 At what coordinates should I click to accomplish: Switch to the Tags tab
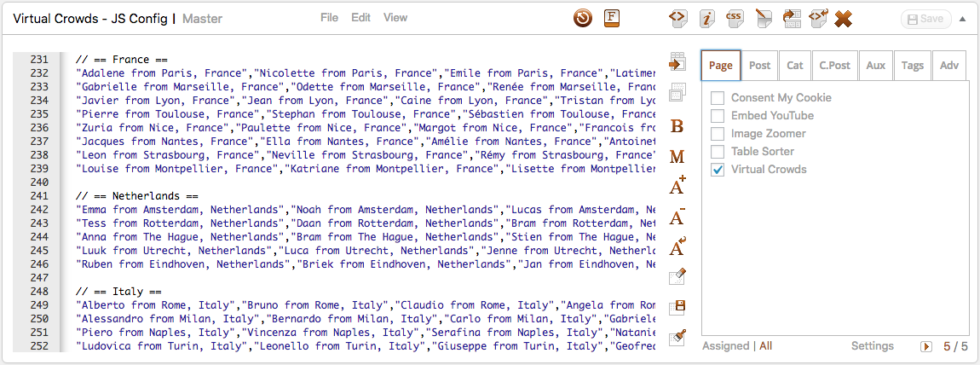[913, 65]
